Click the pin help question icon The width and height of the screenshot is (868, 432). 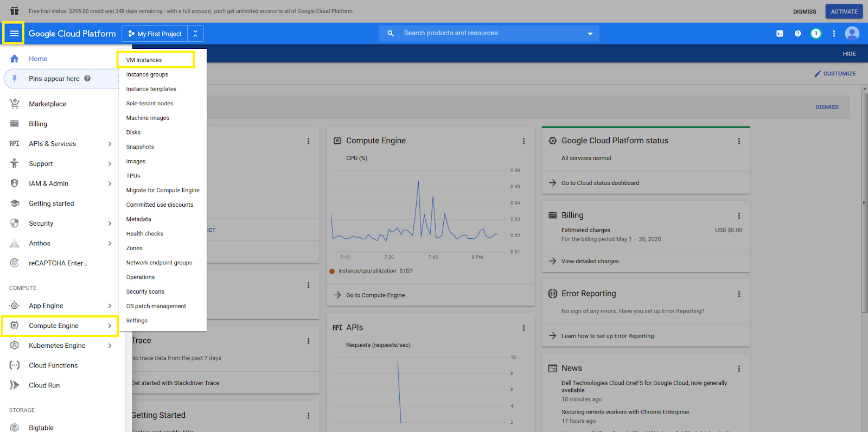pyautogui.click(x=87, y=78)
